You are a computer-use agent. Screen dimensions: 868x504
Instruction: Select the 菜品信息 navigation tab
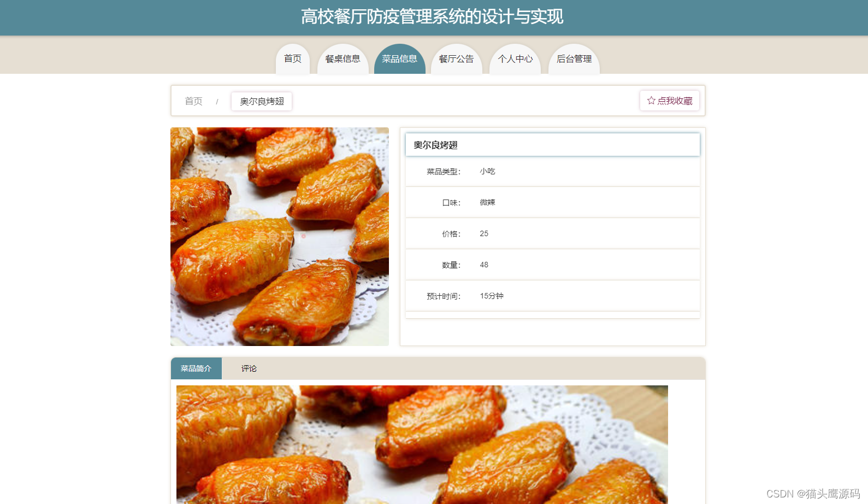click(x=400, y=59)
